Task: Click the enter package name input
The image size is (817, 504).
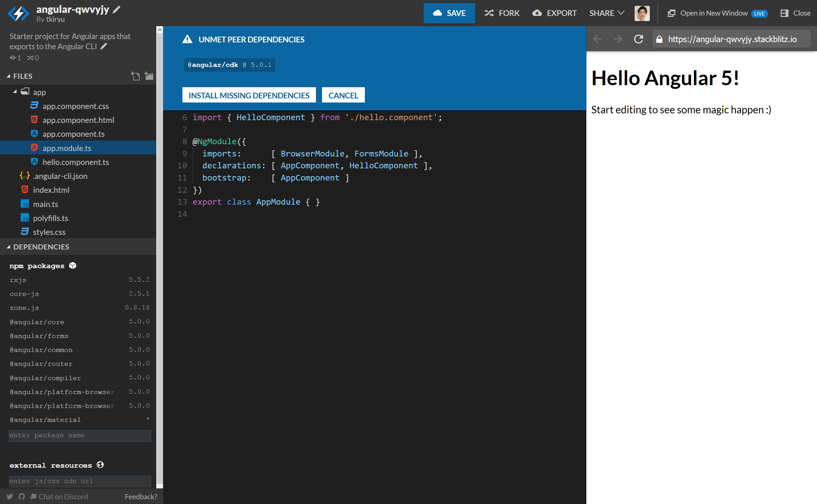Action: coord(79,435)
